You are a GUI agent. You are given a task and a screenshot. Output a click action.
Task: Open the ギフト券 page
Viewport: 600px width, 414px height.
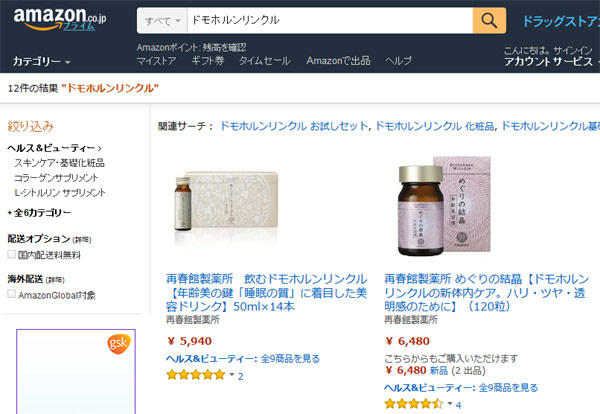coord(208,61)
